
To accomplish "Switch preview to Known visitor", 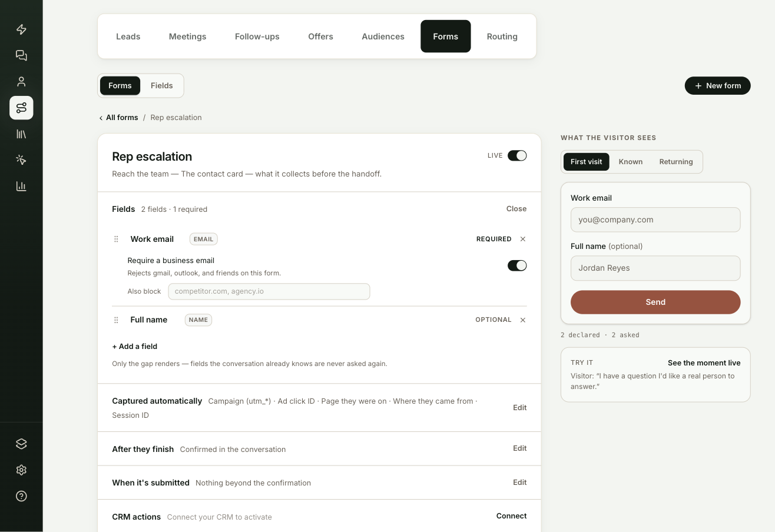I will coord(631,162).
